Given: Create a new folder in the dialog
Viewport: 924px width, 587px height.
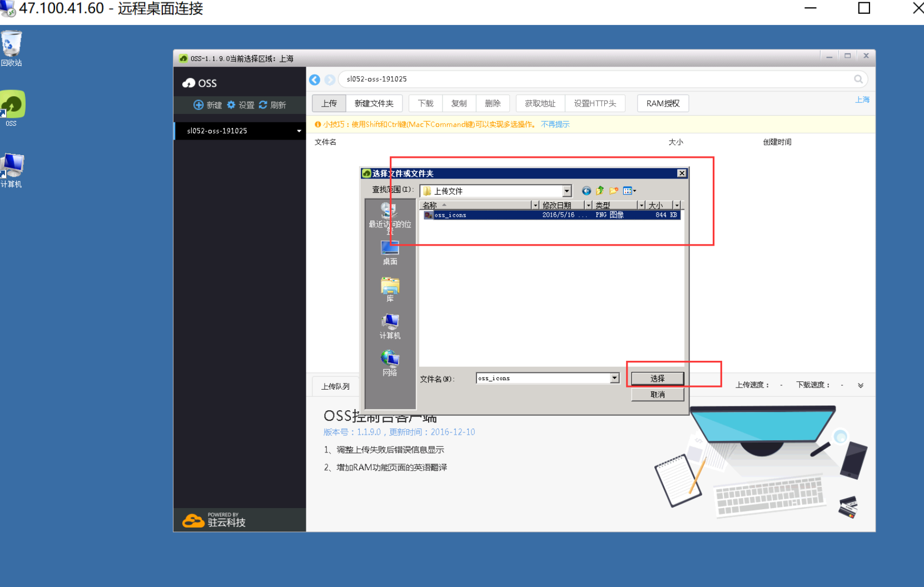Looking at the screenshot, I should click(614, 191).
